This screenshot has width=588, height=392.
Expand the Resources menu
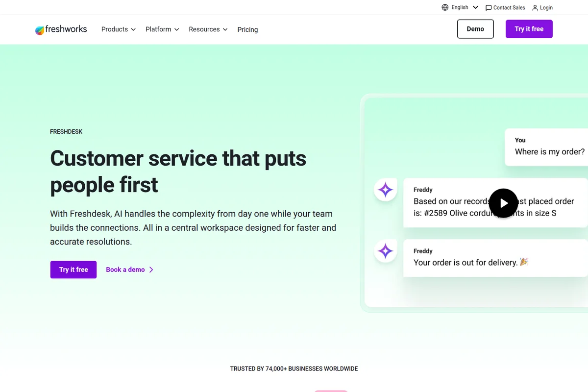pos(208,29)
